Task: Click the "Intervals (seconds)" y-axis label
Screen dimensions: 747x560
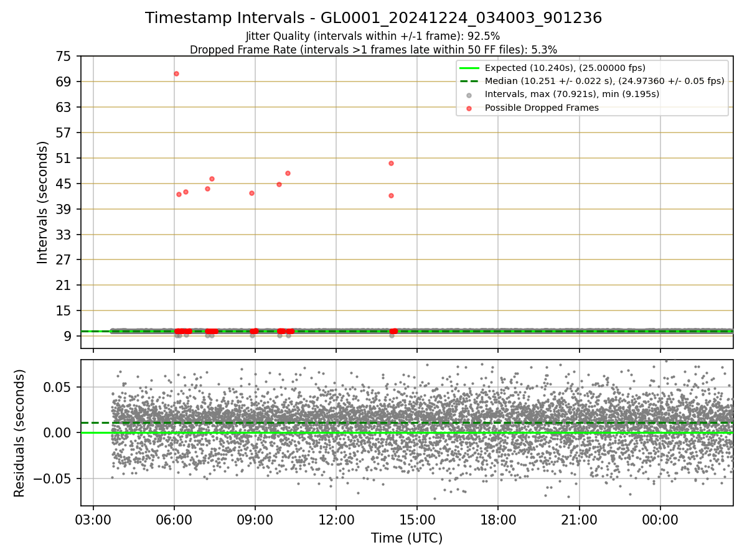Action: (42, 202)
